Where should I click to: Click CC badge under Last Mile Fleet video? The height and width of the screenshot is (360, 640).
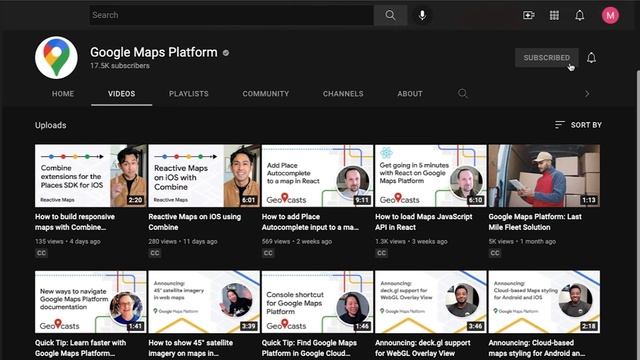click(x=495, y=253)
